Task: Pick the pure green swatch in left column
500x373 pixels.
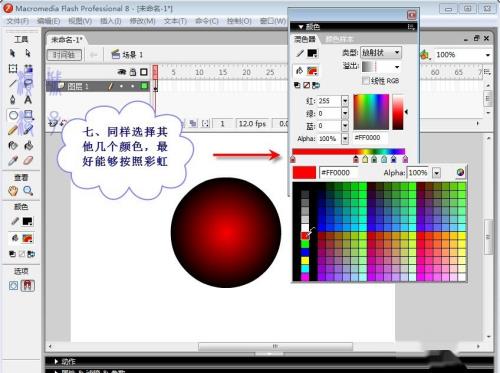Action: coord(305,244)
